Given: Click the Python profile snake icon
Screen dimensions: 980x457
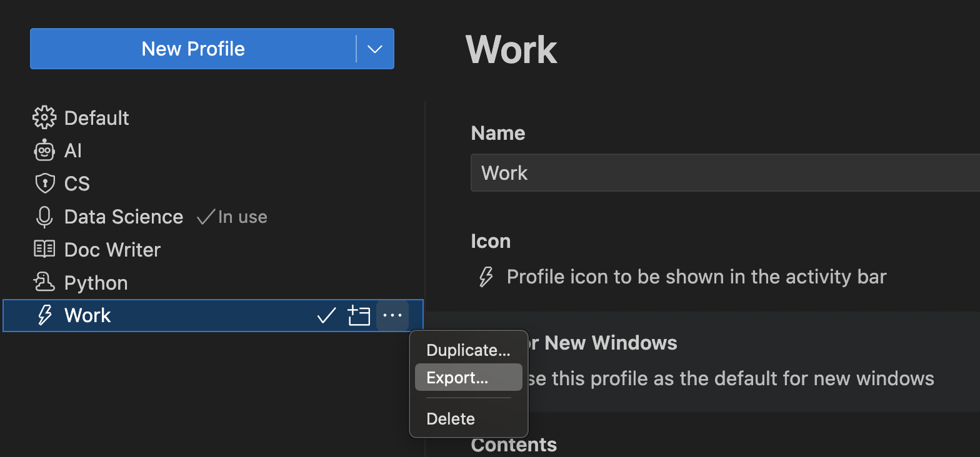Looking at the screenshot, I should (44, 283).
